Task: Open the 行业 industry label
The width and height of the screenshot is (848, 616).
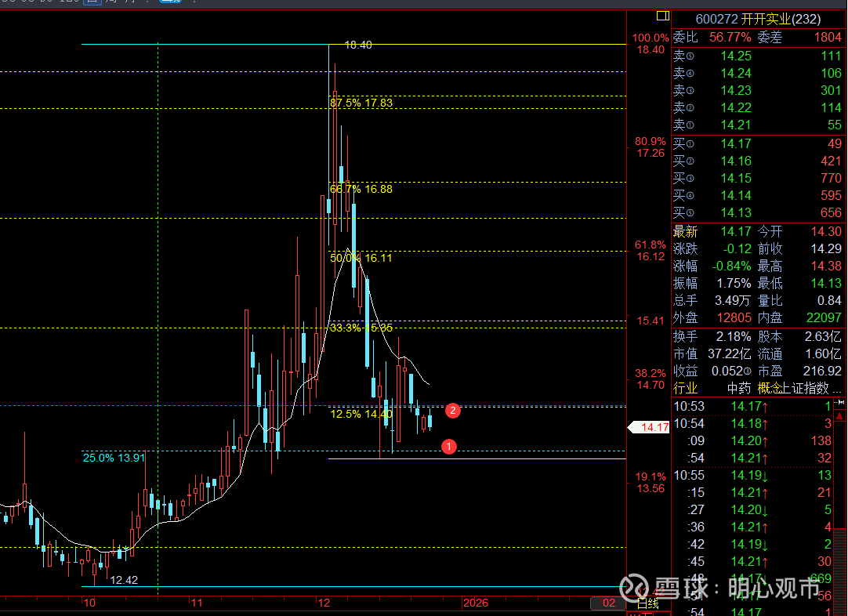Action: [685, 388]
